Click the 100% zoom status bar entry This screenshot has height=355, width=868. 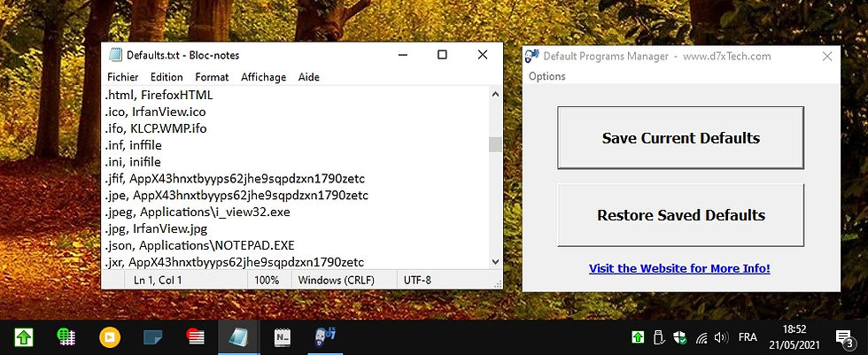(267, 281)
